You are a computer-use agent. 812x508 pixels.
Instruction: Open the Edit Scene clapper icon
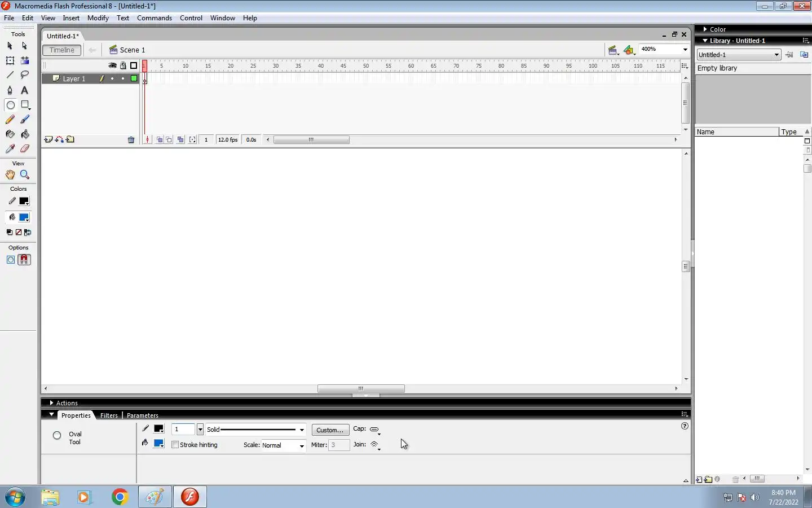614,50
